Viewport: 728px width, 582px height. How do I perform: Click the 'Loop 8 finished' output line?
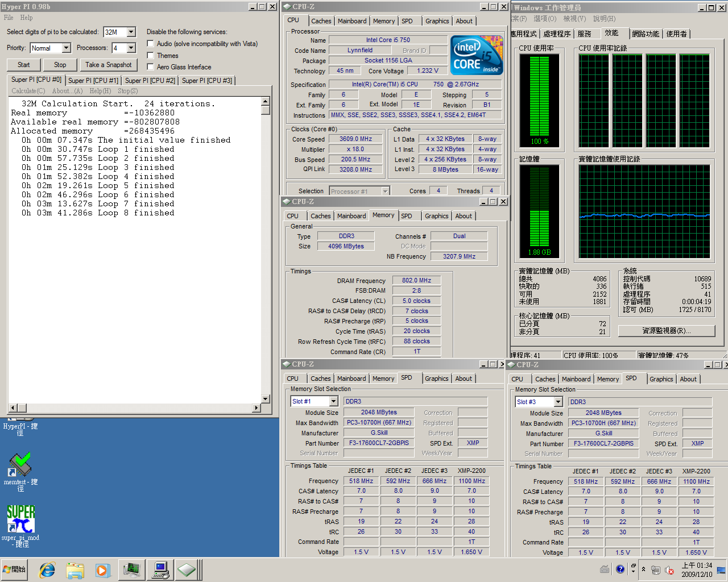[x=98, y=213]
